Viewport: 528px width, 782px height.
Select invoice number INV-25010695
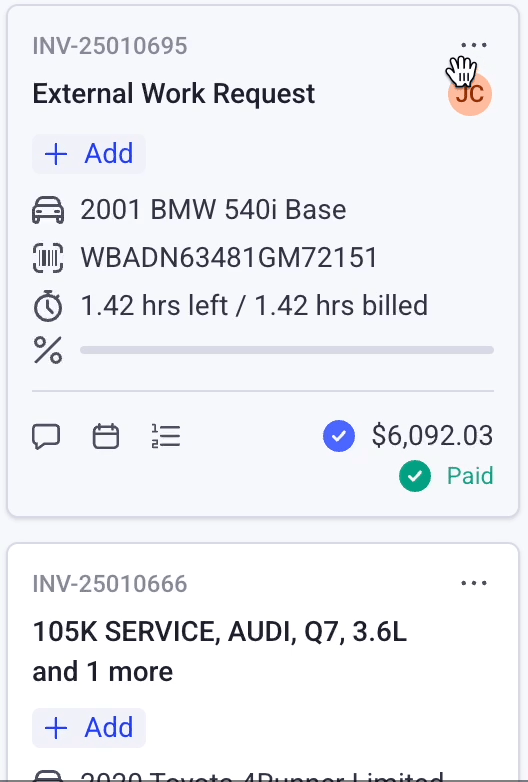[x=110, y=46]
